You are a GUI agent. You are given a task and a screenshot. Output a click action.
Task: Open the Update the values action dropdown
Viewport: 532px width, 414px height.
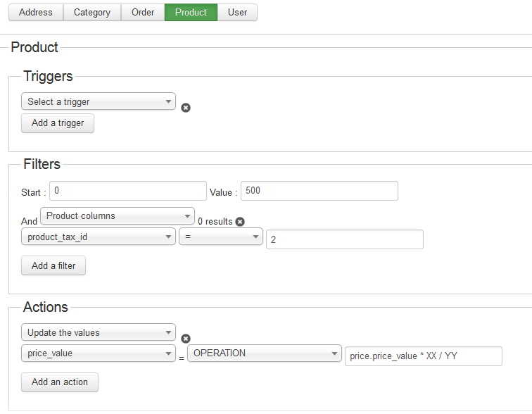99,332
